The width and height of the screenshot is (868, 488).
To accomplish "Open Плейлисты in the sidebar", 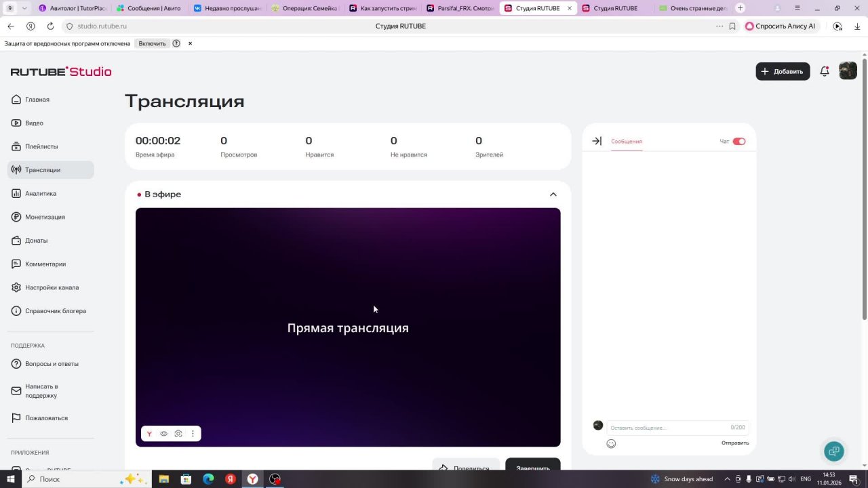I will [50, 146].
